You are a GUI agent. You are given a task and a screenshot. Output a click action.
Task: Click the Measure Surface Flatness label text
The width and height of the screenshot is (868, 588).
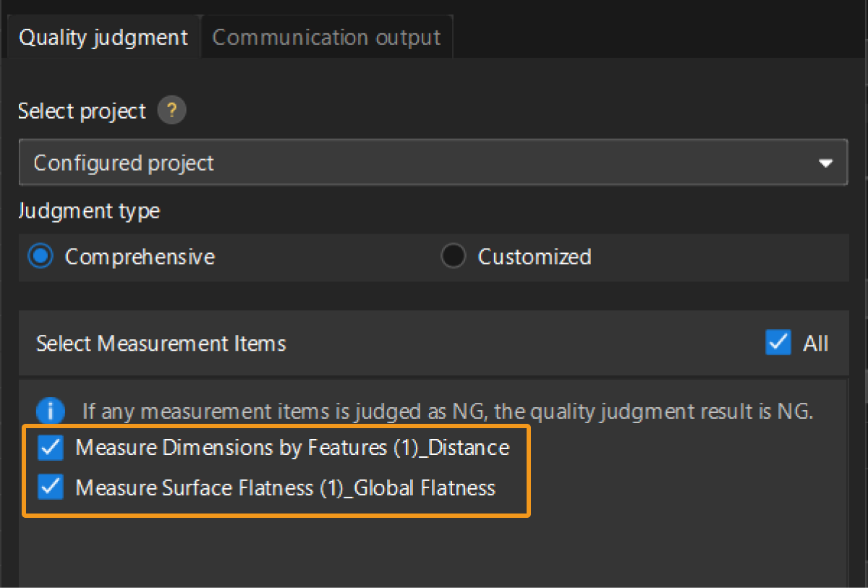click(x=285, y=487)
